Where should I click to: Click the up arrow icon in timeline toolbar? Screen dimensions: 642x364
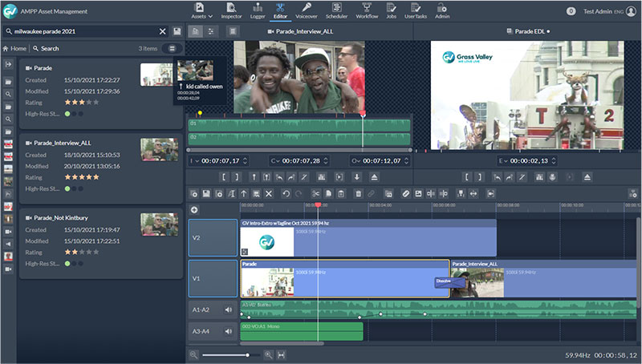pos(244,193)
